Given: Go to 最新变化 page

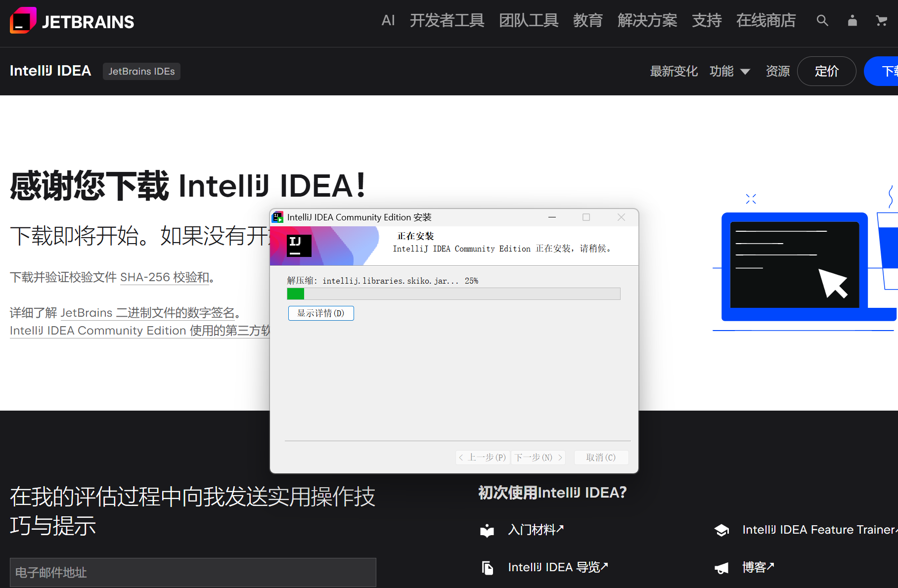Looking at the screenshot, I should coord(674,71).
